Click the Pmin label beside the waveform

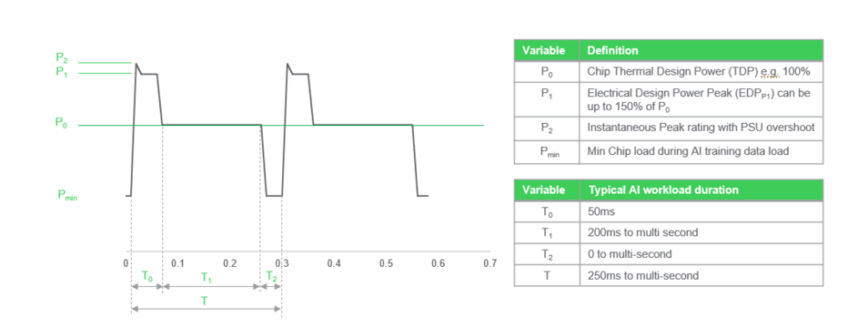pos(67,195)
